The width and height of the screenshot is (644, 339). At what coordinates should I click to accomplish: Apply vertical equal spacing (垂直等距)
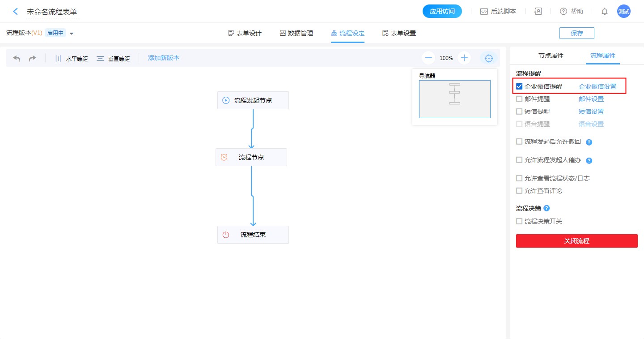tap(113, 58)
